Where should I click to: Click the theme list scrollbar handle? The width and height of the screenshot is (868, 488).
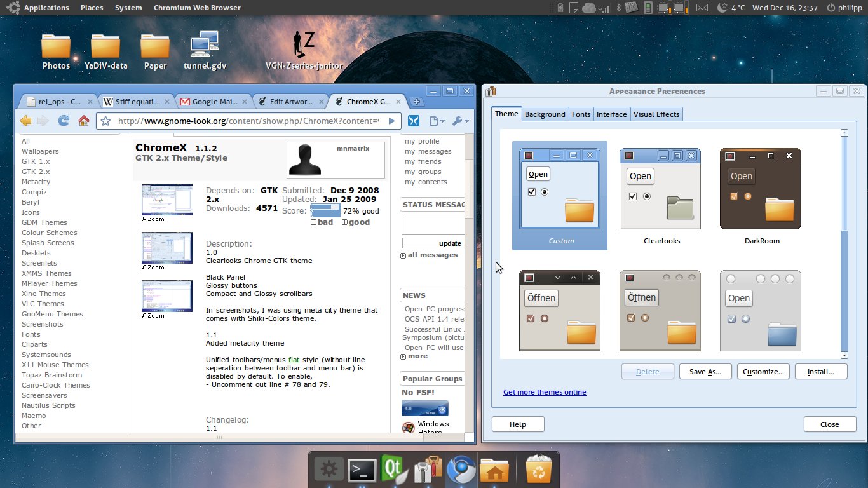844,184
